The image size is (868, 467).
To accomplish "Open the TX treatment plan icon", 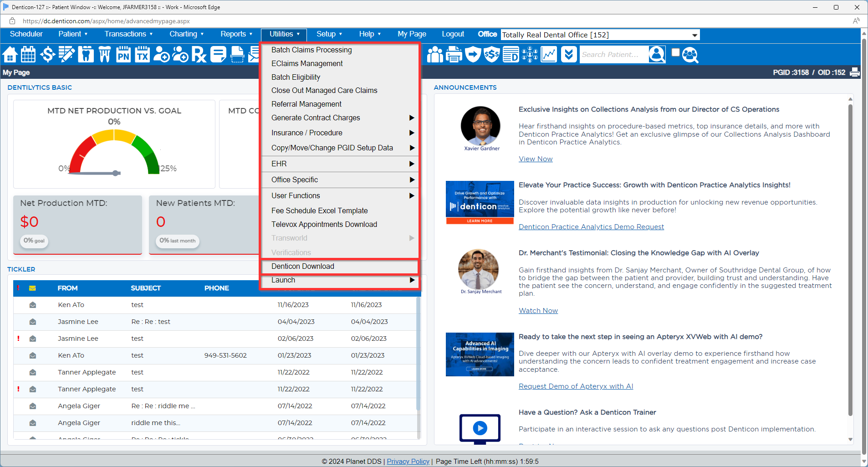I will (143, 55).
